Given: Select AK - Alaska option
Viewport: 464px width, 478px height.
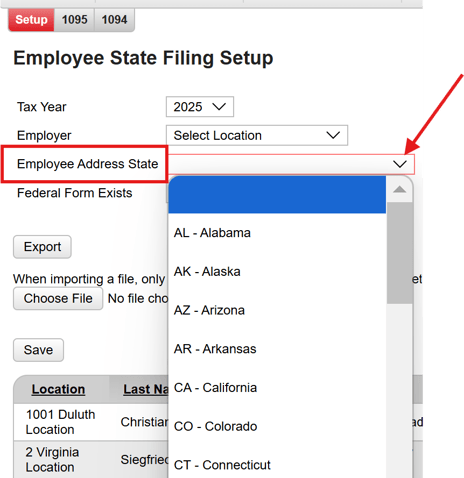Looking at the screenshot, I should 277,271.
